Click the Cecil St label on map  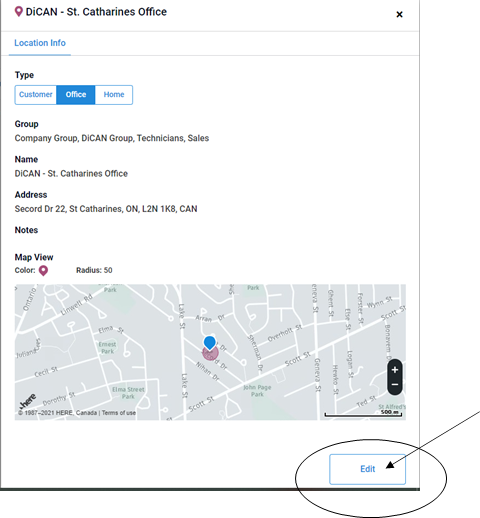coord(46,372)
